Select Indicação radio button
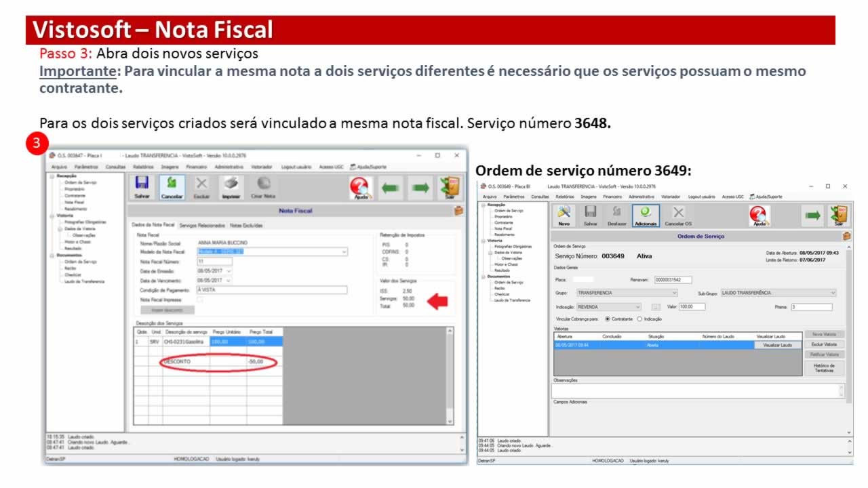The width and height of the screenshot is (868, 488). click(x=639, y=319)
